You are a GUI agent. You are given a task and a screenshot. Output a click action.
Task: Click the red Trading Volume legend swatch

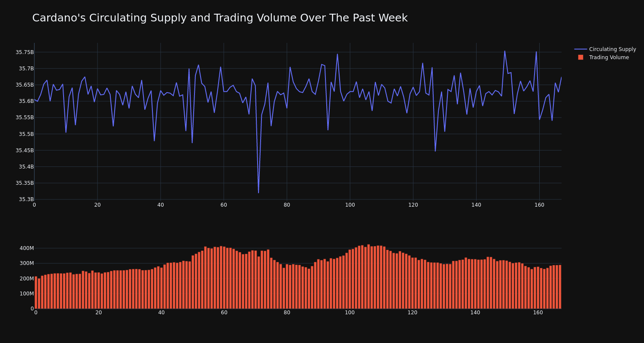click(x=580, y=57)
